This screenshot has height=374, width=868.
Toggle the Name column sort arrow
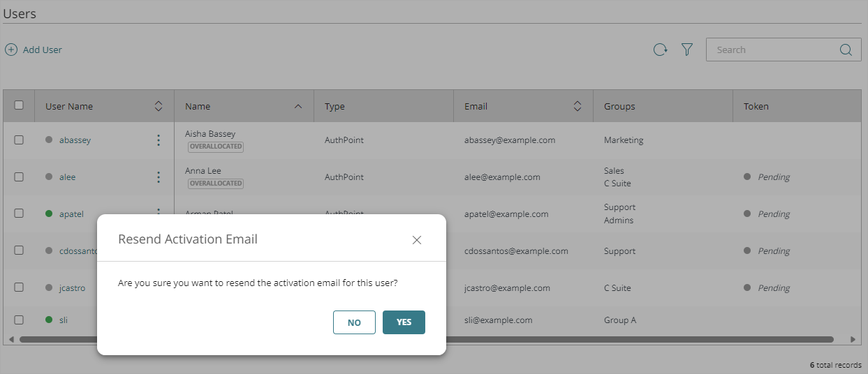point(298,106)
